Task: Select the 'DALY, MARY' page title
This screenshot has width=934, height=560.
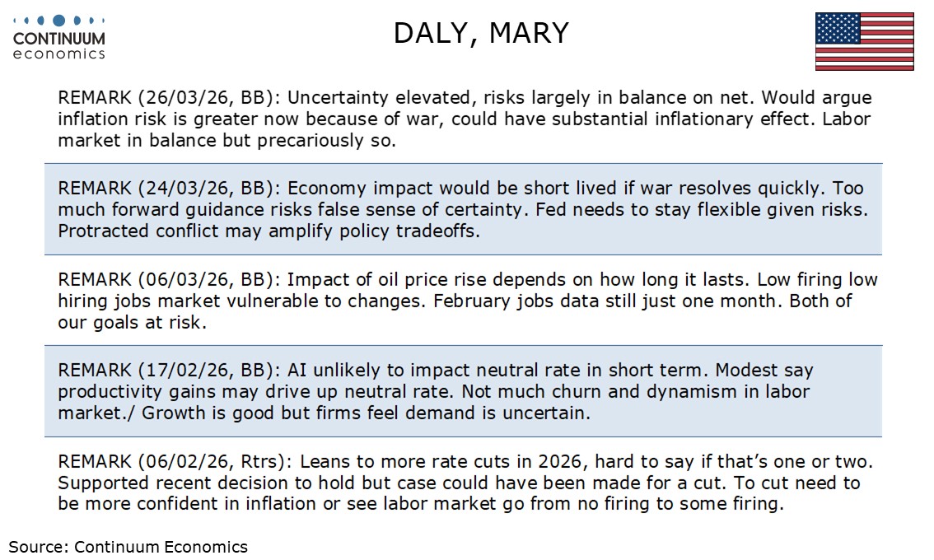Action: pos(481,33)
